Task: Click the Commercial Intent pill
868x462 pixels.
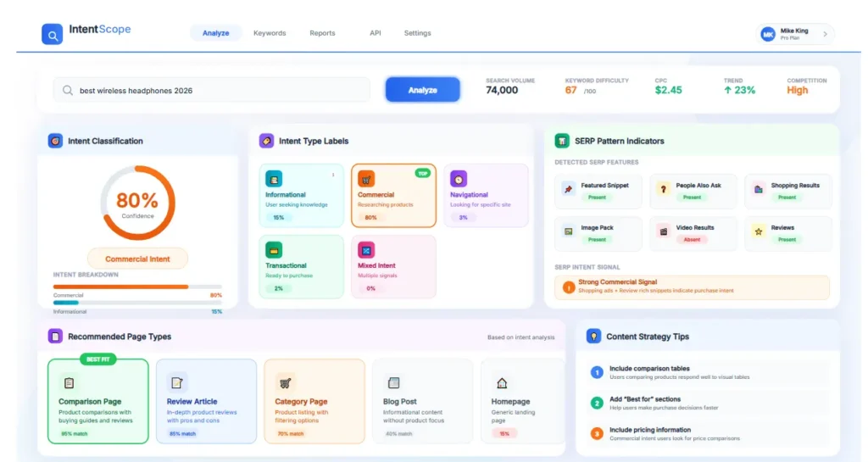Action: tap(137, 259)
